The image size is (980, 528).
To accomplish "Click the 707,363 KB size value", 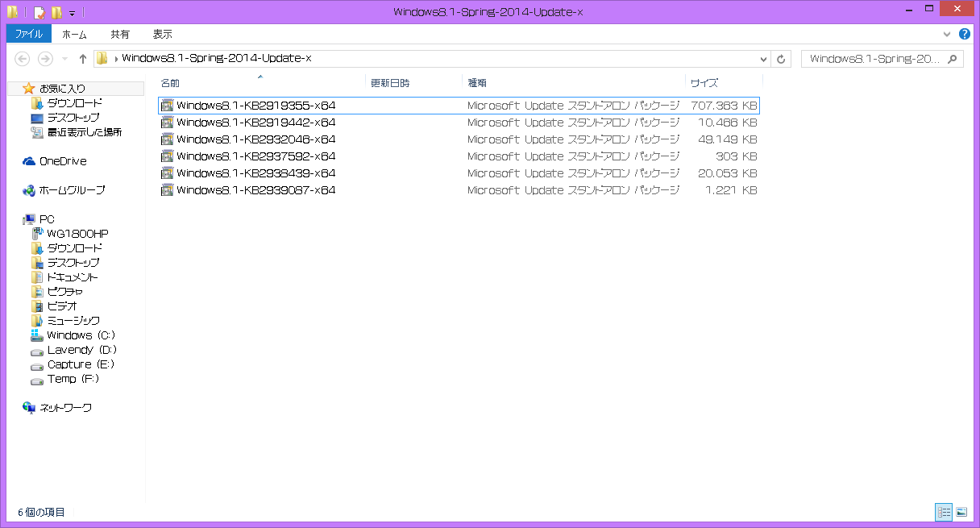I will pyautogui.click(x=724, y=106).
